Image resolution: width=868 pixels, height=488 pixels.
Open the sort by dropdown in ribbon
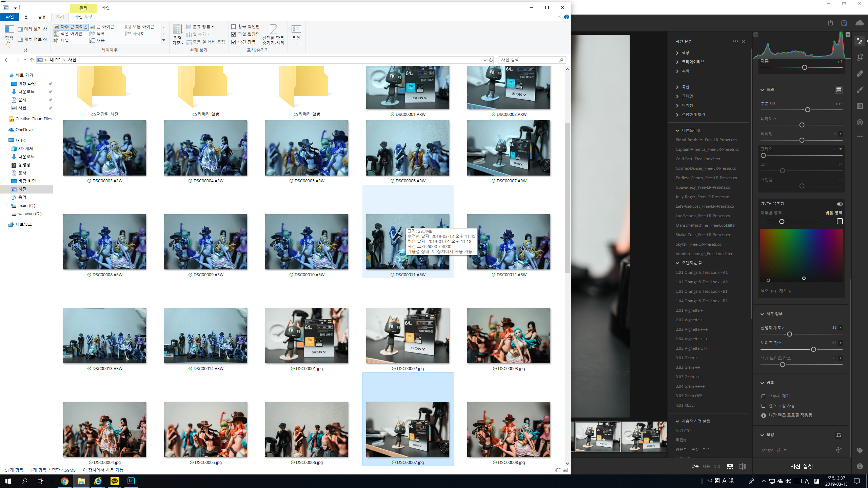pos(177,35)
